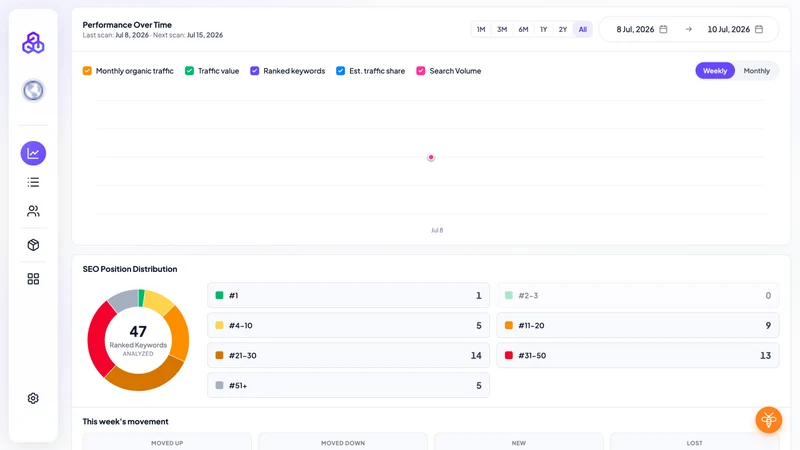Click the #4-10 position row
Image resolution: width=800 pixels, height=450 pixels.
348,326
